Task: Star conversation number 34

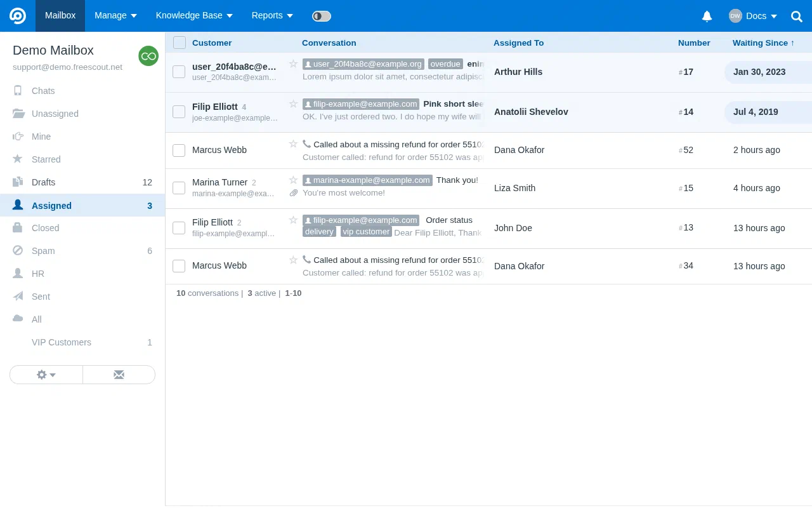Action: click(293, 259)
